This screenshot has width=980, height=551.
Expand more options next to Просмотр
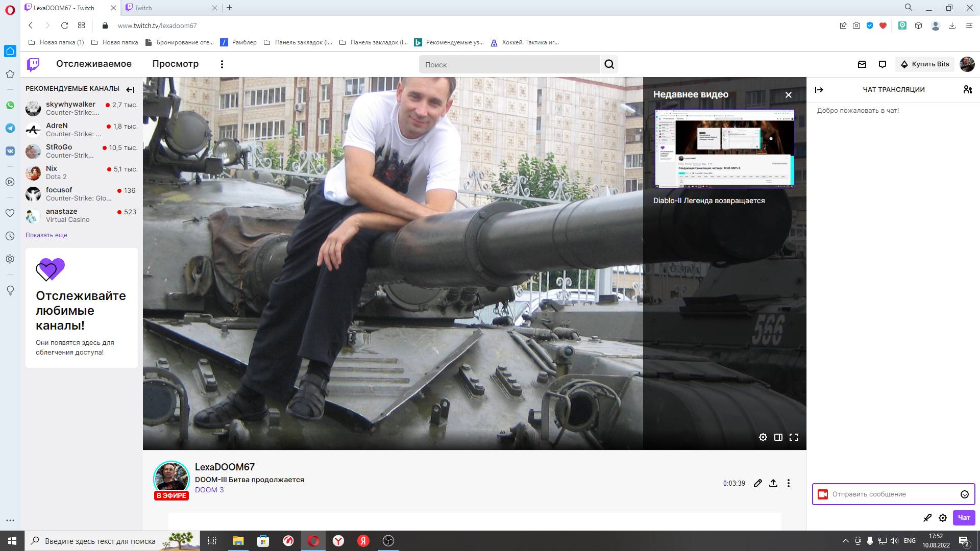(222, 64)
